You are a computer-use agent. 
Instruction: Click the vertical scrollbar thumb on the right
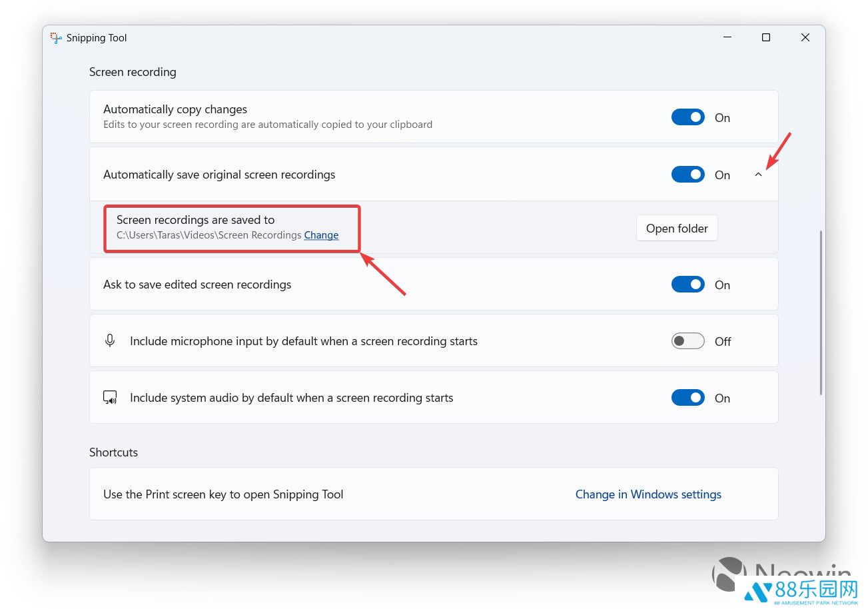point(821,312)
